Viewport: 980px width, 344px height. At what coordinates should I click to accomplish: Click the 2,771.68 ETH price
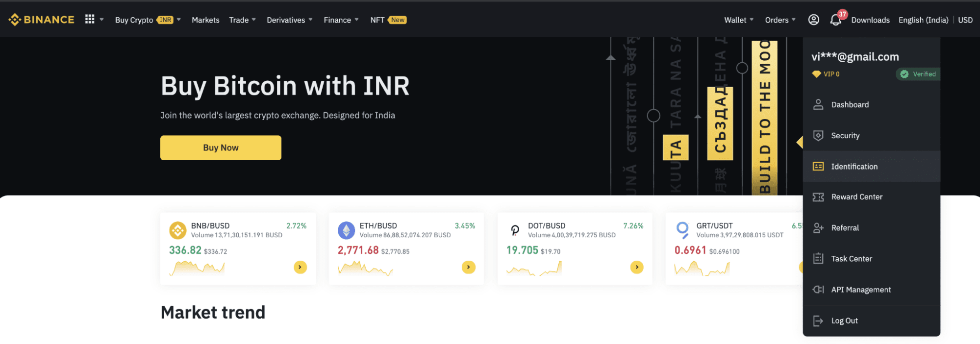pos(358,250)
